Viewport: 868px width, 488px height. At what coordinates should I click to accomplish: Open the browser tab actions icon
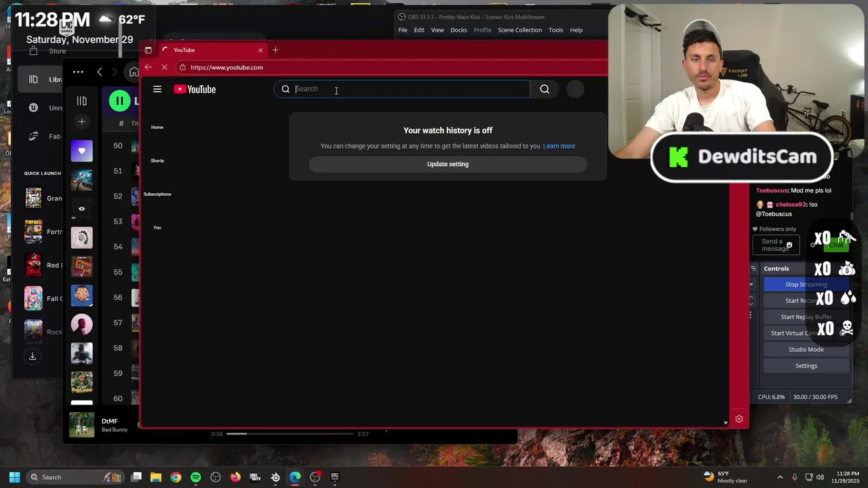(x=149, y=50)
